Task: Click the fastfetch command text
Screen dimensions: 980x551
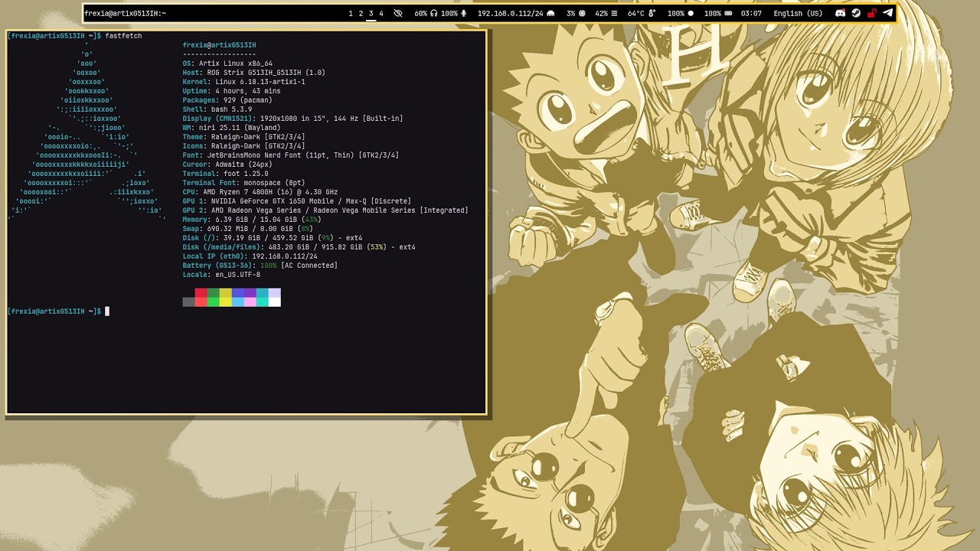Action: click(x=123, y=36)
